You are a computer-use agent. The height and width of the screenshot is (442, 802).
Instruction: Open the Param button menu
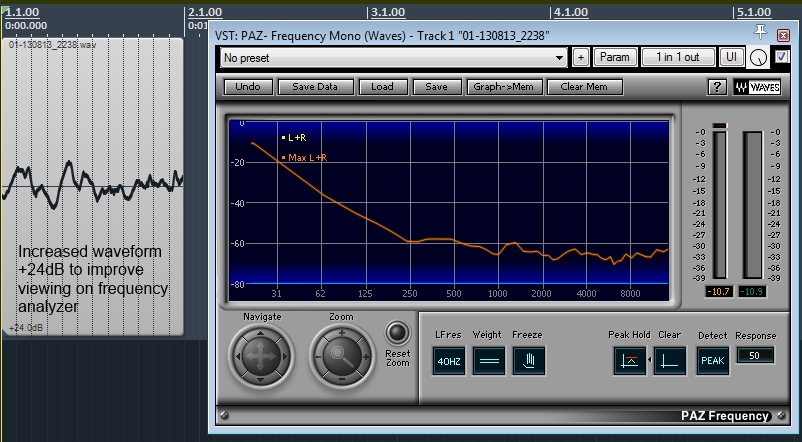[615, 57]
